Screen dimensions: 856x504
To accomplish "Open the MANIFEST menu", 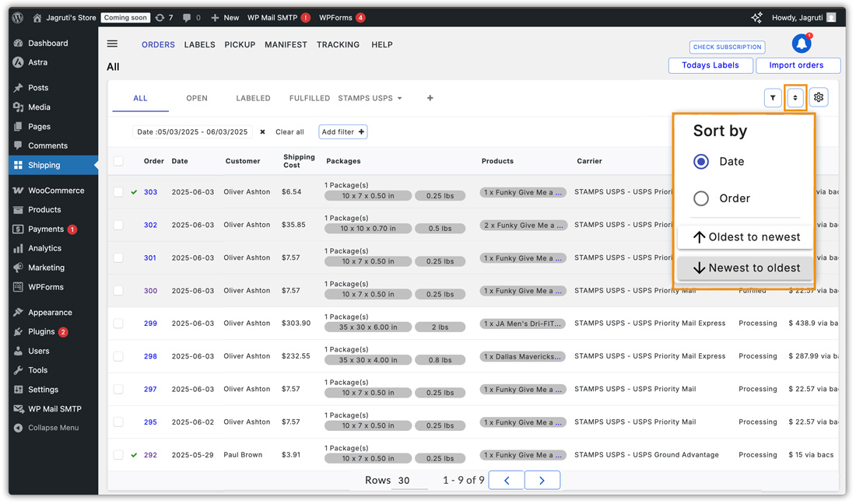I will pos(286,45).
